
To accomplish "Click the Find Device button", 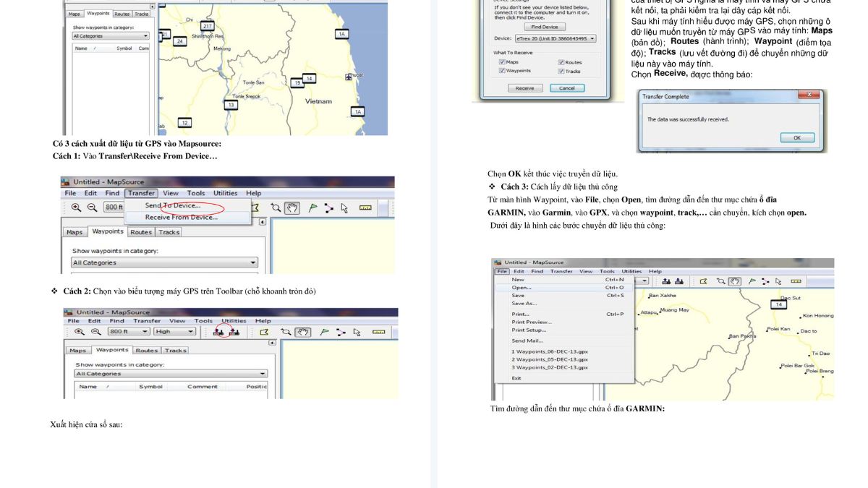I will click(545, 27).
